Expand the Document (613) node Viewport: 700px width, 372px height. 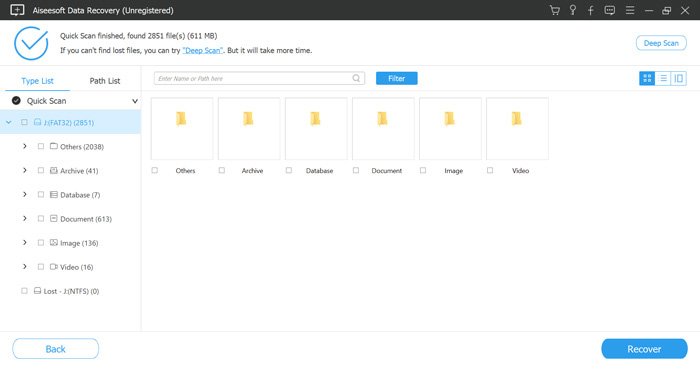(25, 218)
